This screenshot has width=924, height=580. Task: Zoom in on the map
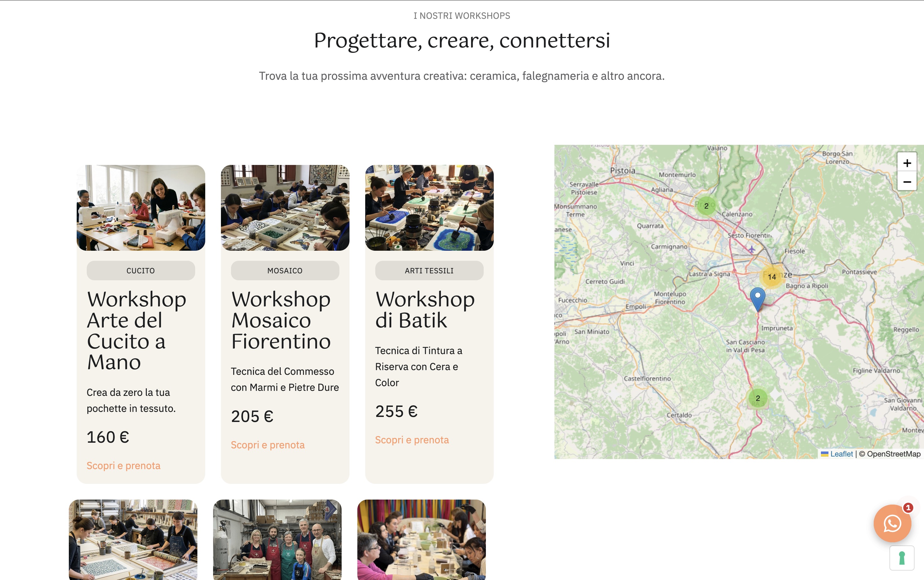pos(907,163)
